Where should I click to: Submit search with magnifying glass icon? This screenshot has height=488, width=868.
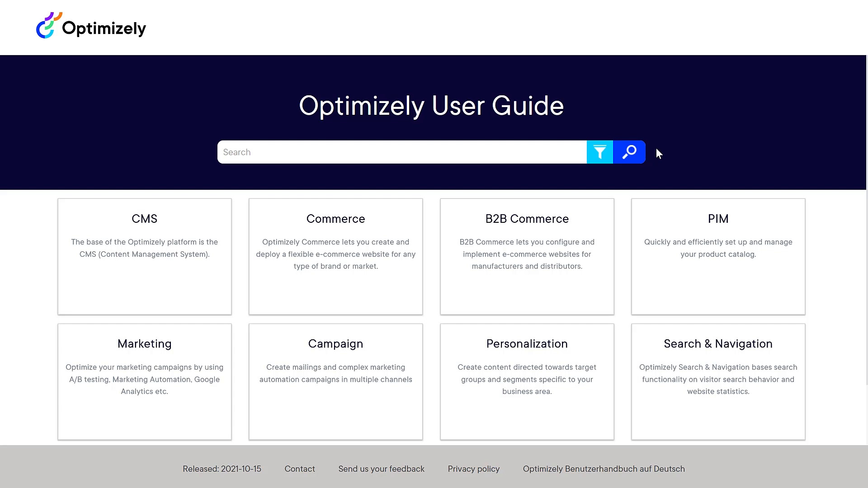point(629,152)
